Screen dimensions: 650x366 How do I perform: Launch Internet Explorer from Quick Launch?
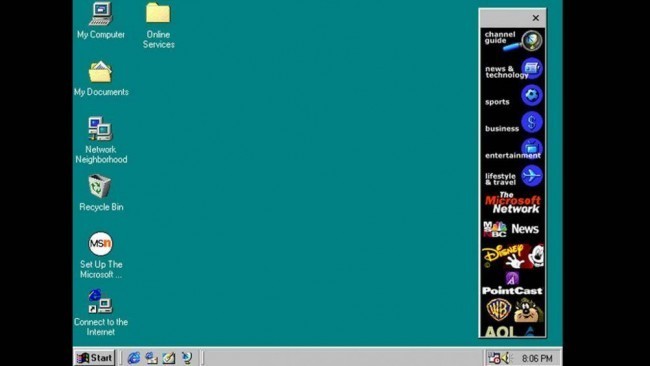click(x=133, y=358)
